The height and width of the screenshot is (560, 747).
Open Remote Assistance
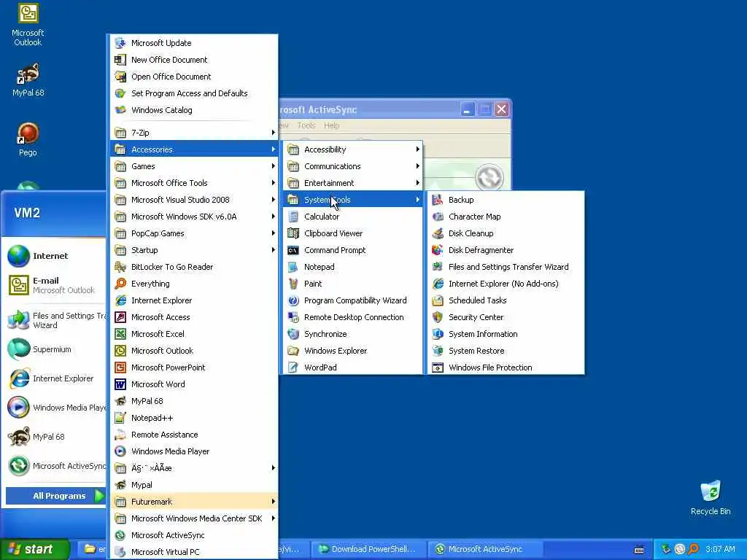pos(194,435)
